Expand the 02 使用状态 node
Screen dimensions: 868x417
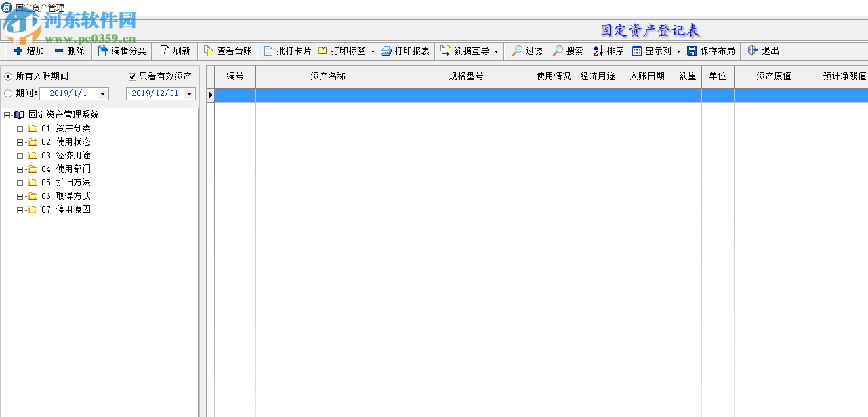(x=20, y=142)
